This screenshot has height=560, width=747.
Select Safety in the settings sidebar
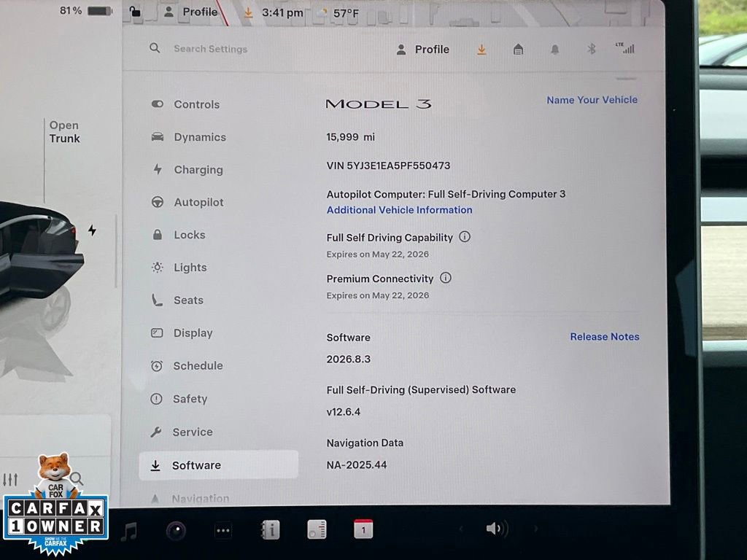pos(179,399)
